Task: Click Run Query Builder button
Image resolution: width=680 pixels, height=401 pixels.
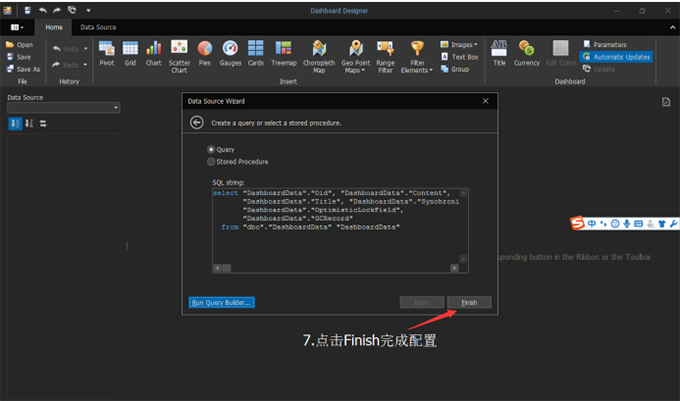Action: 221,302
